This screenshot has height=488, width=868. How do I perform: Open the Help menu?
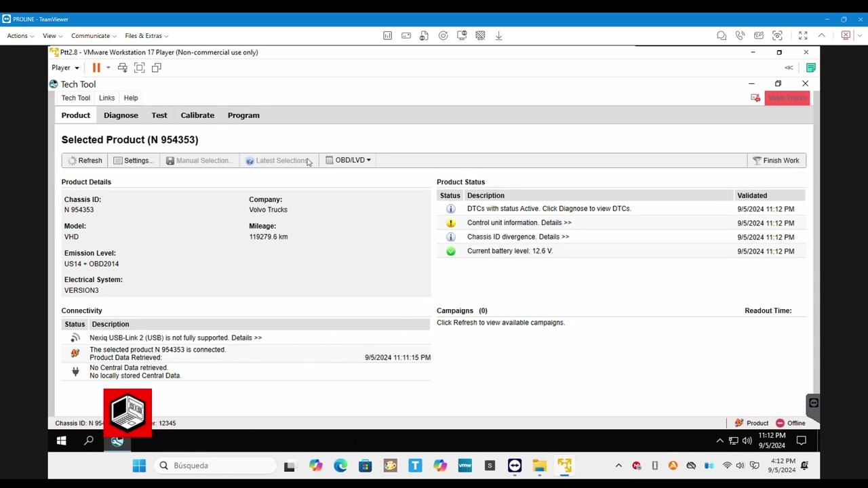point(131,98)
